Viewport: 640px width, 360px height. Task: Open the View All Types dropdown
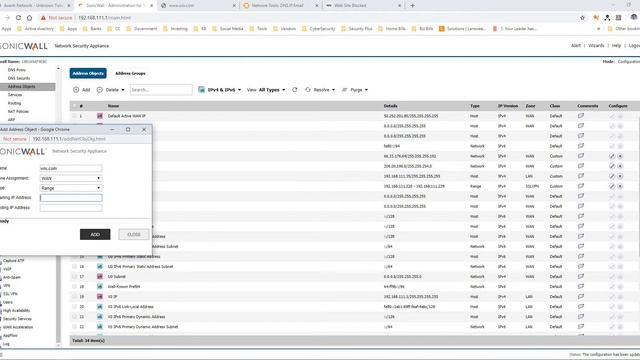click(x=266, y=90)
